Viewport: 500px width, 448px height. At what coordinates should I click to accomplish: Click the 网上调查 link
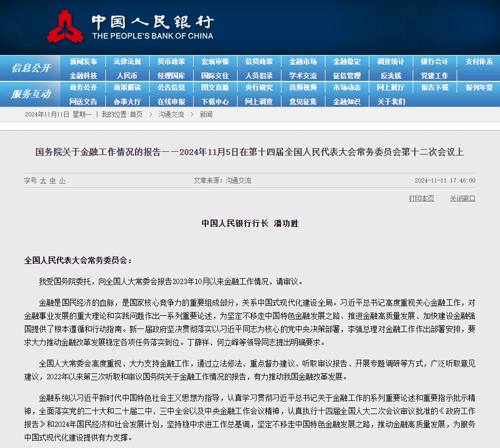click(x=258, y=101)
